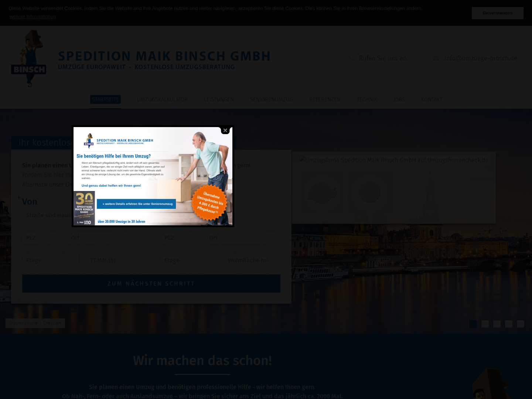532x399 pixels.
Task: Focus the Etage field beside the date field
Action: pyautogui.click(x=51, y=260)
